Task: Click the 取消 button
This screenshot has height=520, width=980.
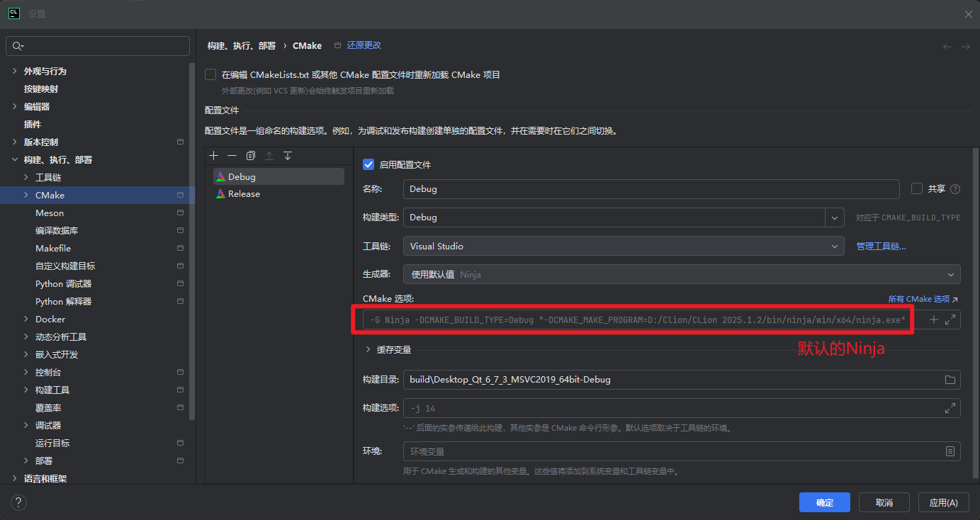Action: (x=884, y=502)
